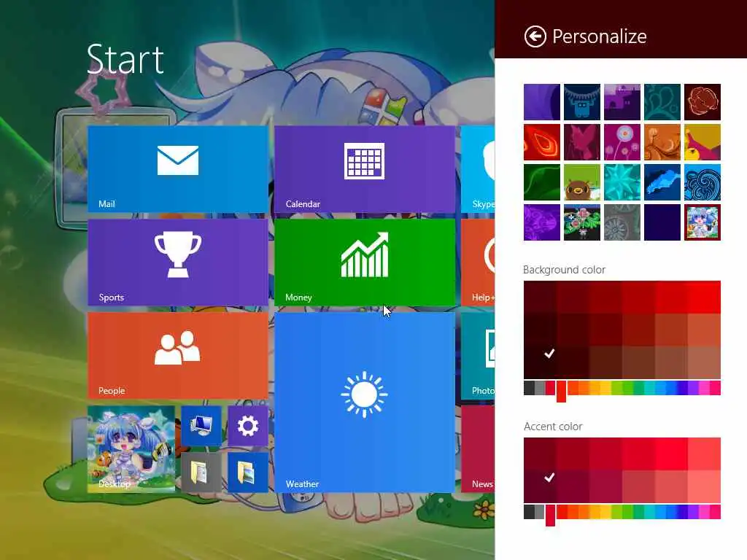
Task: Click the Background color label
Action: point(564,270)
